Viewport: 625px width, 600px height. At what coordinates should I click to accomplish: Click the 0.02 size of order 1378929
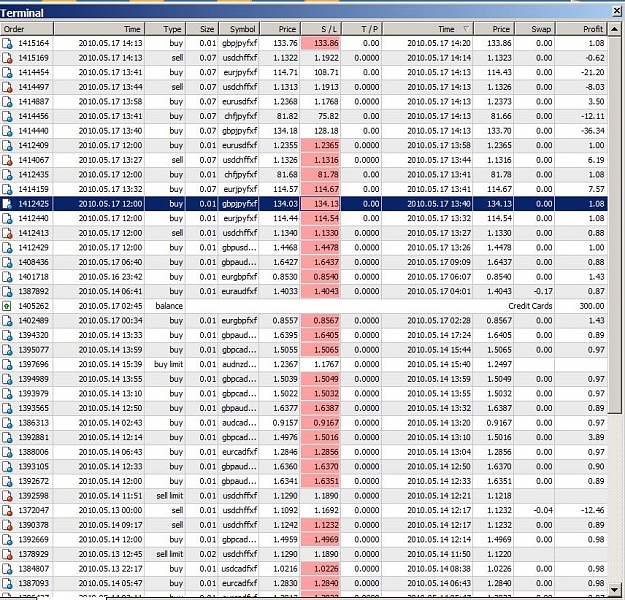[x=208, y=554]
